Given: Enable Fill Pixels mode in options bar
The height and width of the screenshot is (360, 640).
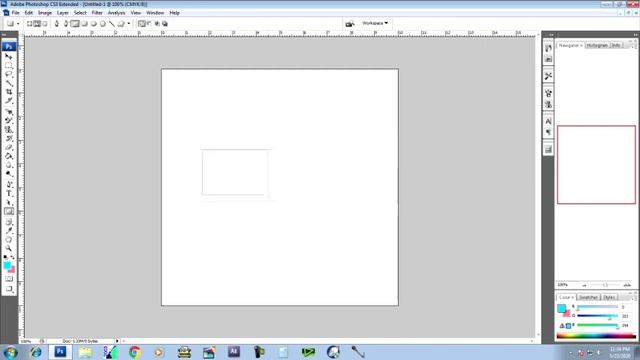Looking at the screenshot, I should point(45,24).
